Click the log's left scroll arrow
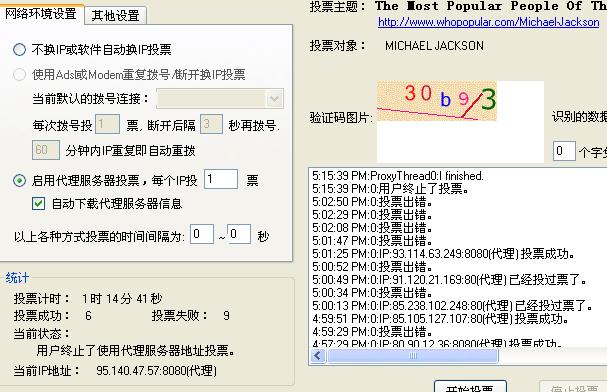This screenshot has width=607, height=392. click(x=318, y=356)
